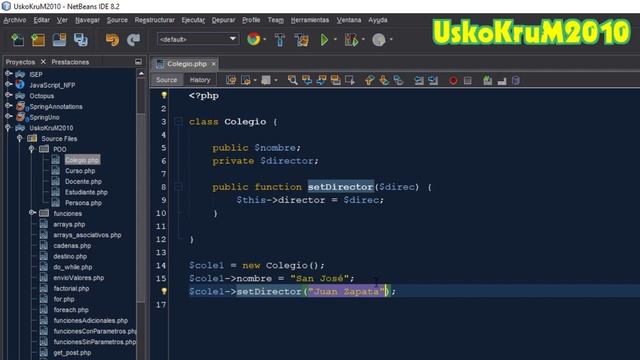This screenshot has width=640, height=360.
Task: Click the Redo arrow icon
Action: (x=133, y=40)
